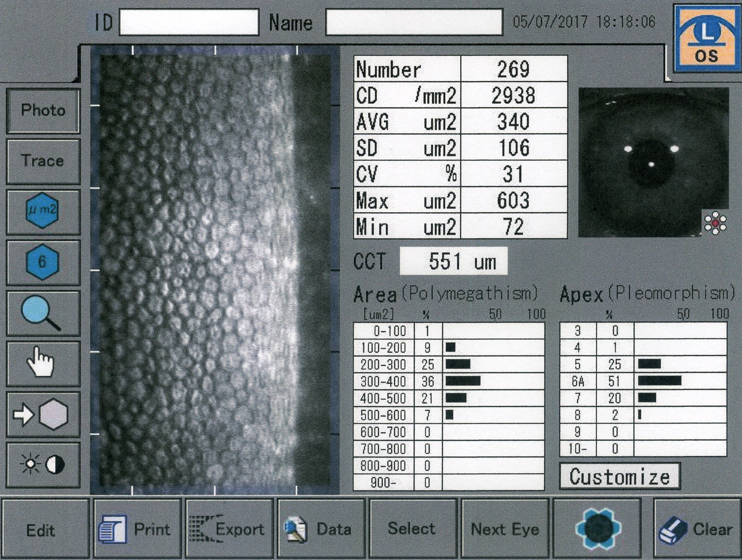This screenshot has width=742, height=560.
Task: Switch to Next Eye
Action: point(505,528)
